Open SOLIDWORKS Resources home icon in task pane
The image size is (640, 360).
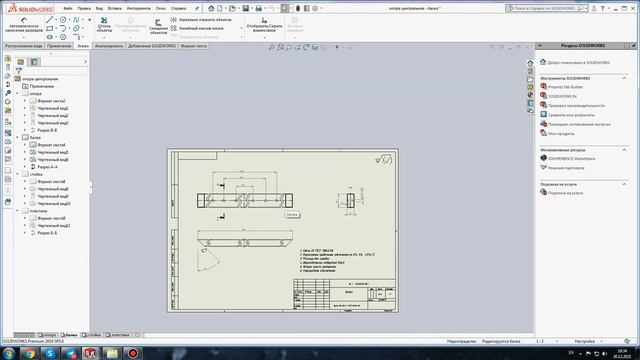point(530,63)
